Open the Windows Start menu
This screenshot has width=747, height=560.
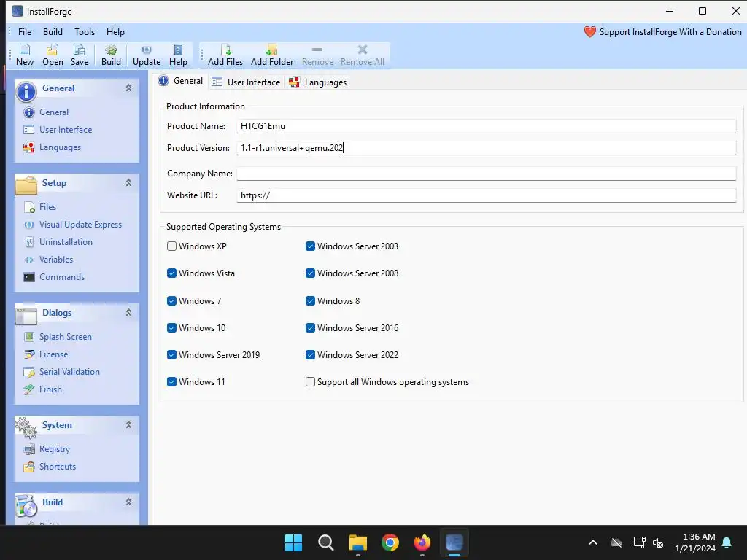pos(293,542)
